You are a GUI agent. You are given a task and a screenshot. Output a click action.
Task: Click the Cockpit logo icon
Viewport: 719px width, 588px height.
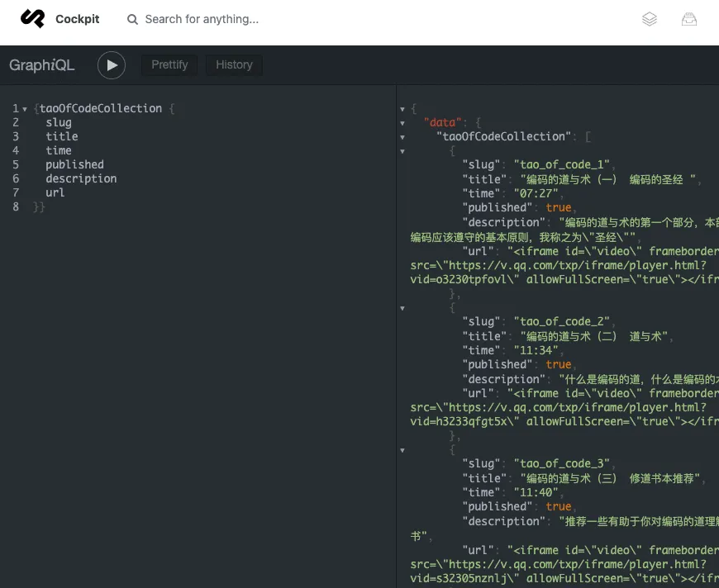click(x=32, y=19)
